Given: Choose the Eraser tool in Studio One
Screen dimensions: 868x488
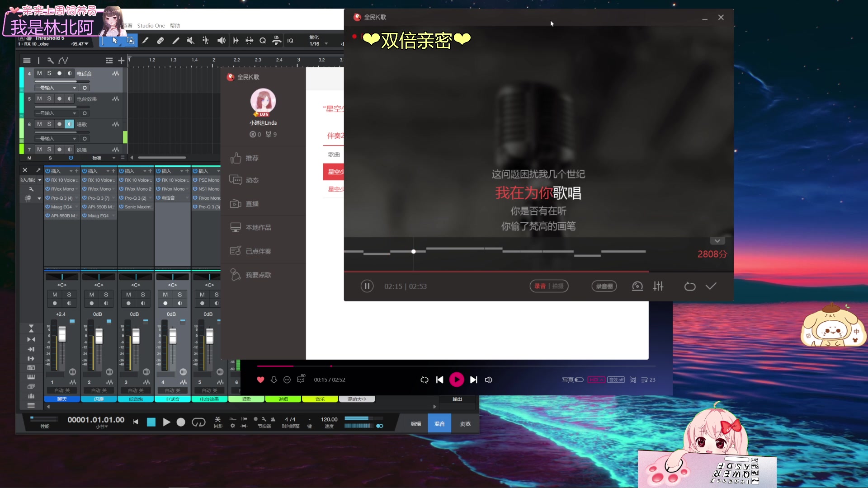Looking at the screenshot, I should pos(160,41).
